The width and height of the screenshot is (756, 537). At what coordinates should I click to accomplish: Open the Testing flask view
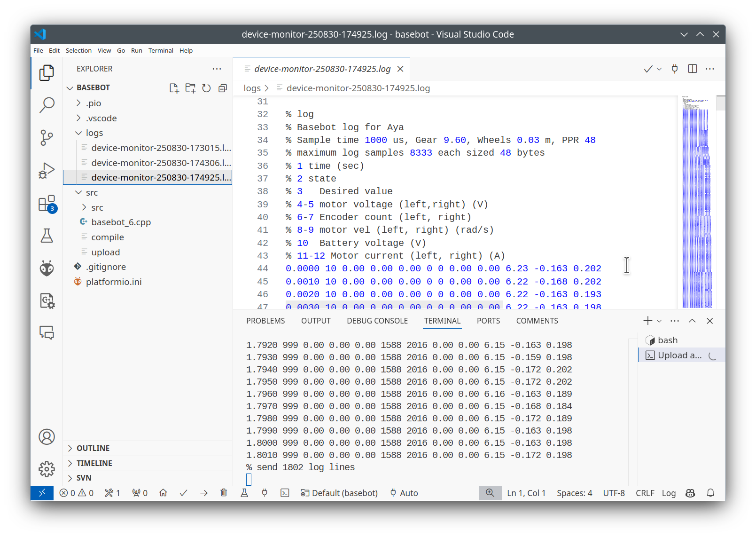[x=47, y=236]
